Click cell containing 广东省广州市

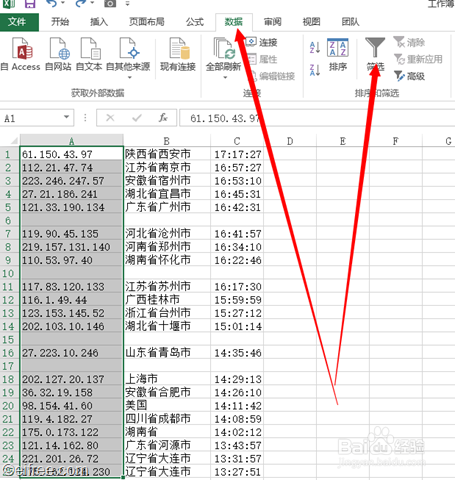[x=167, y=207]
